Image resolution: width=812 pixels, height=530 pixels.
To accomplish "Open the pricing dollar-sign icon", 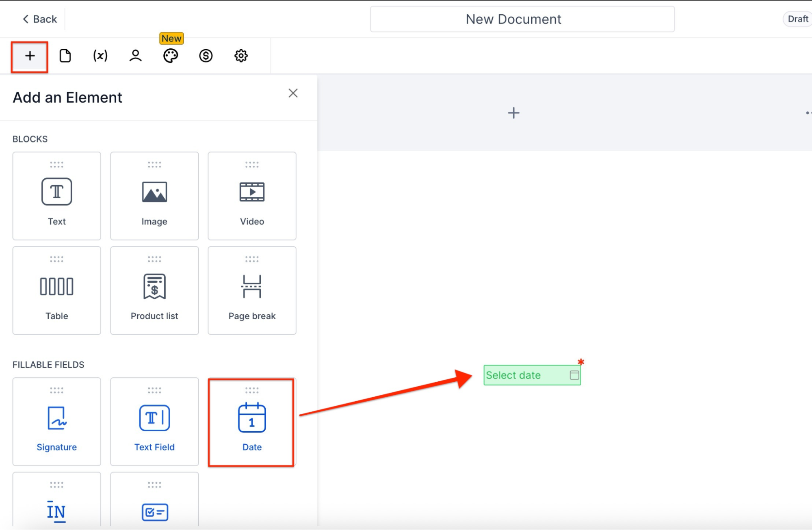I will coord(206,56).
